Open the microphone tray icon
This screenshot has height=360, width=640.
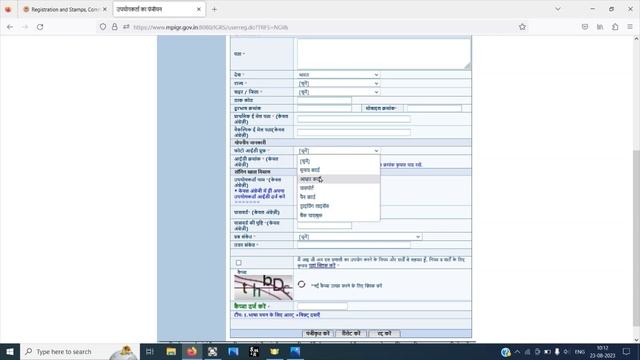click(x=557, y=351)
